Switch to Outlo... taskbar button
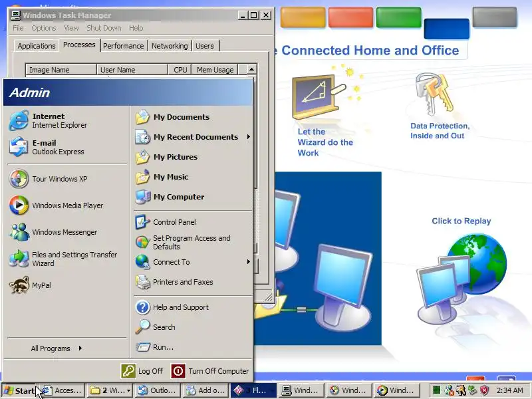 157,390
